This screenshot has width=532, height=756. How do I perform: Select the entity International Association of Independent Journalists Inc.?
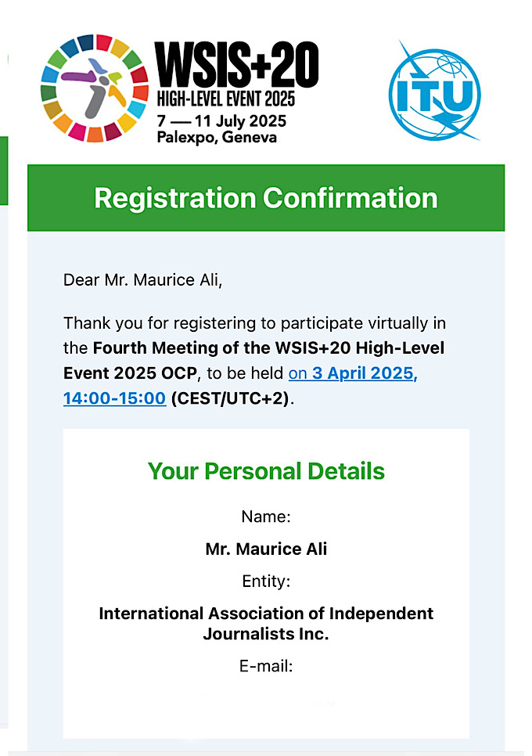click(266, 624)
